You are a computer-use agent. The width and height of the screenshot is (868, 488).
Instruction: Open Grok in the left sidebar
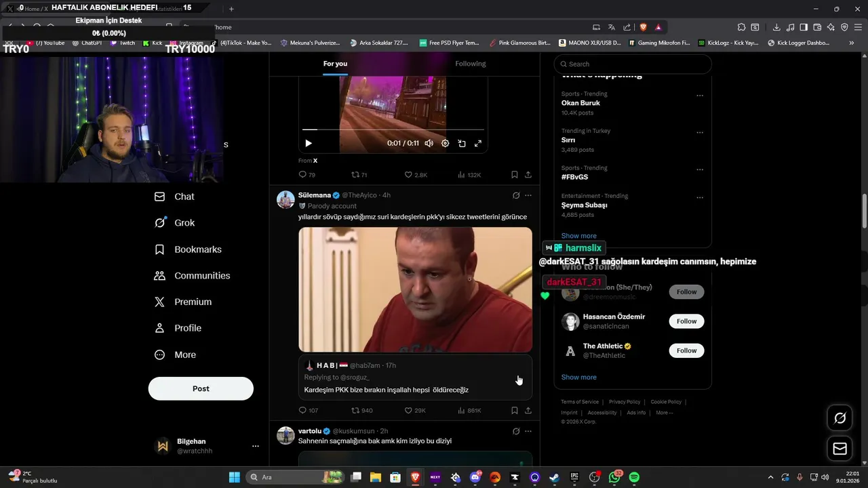[x=174, y=222]
